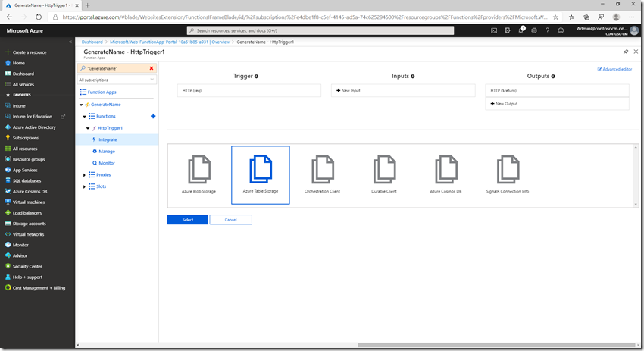Expand the Slots tree node

pyautogui.click(x=84, y=186)
